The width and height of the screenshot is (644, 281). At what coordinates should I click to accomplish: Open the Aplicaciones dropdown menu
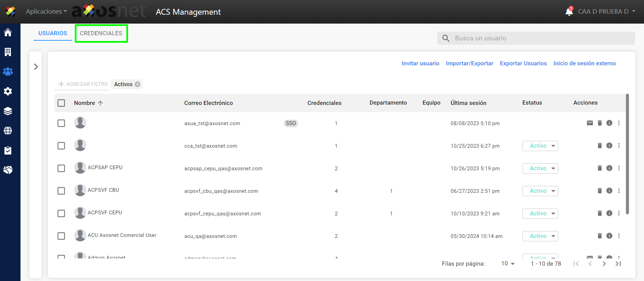click(x=46, y=11)
